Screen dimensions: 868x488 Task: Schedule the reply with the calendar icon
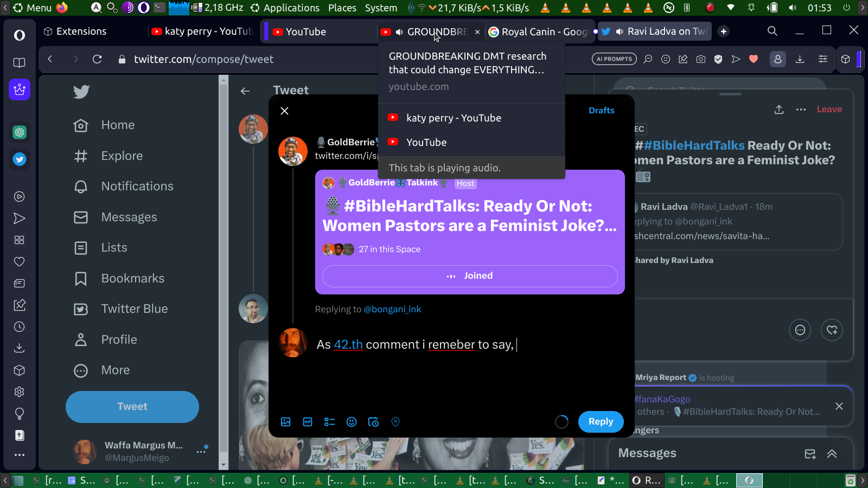pyautogui.click(x=373, y=422)
